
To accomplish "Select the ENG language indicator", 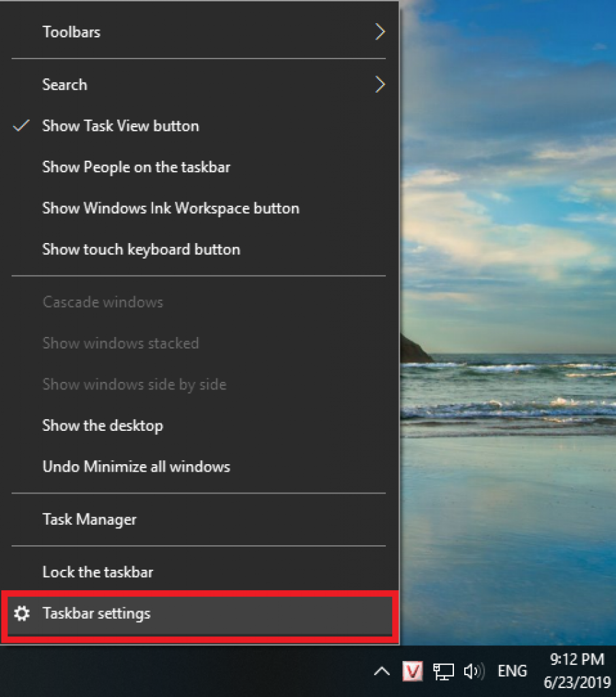I will 512,671.
